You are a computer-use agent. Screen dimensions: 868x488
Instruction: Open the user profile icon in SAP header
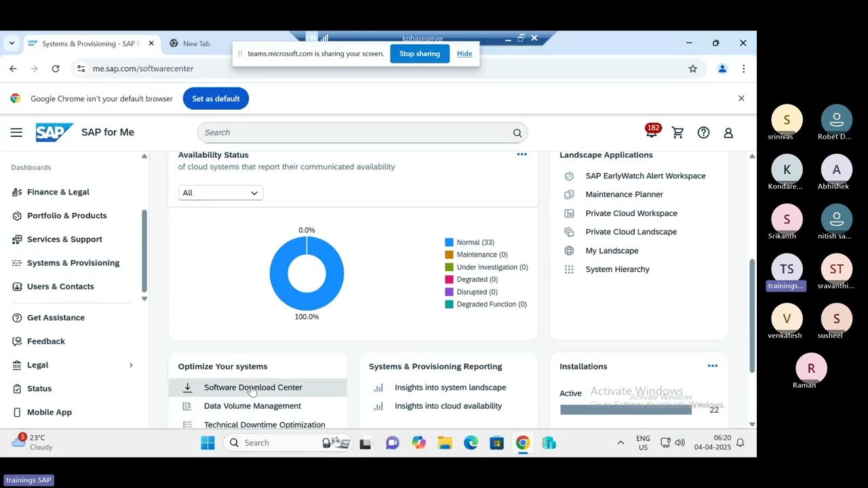(x=728, y=133)
